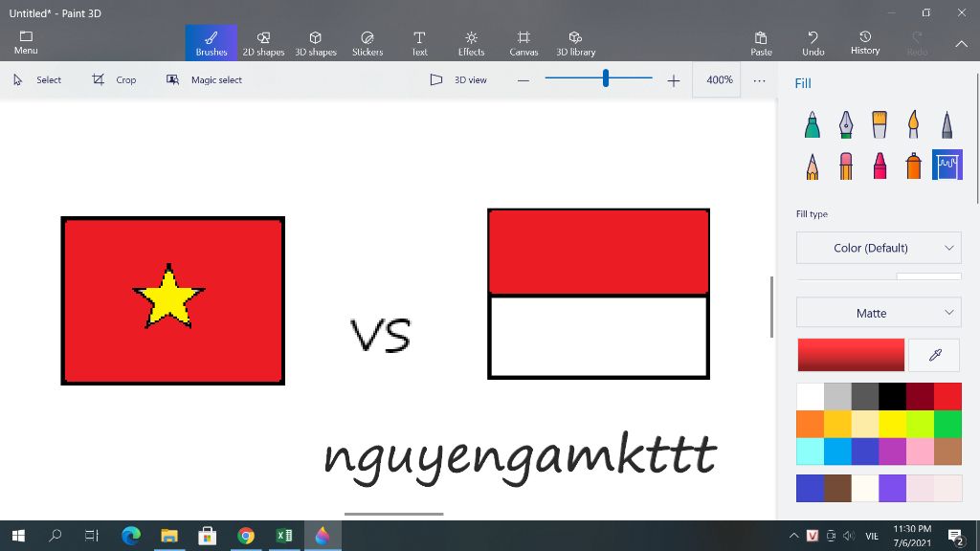Click the current red color preview

tap(851, 356)
